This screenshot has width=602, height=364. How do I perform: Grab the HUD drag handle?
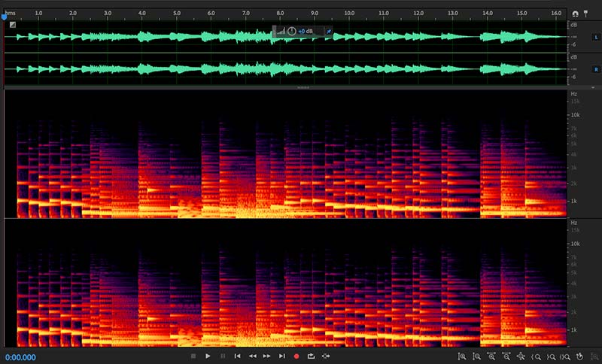pos(274,31)
